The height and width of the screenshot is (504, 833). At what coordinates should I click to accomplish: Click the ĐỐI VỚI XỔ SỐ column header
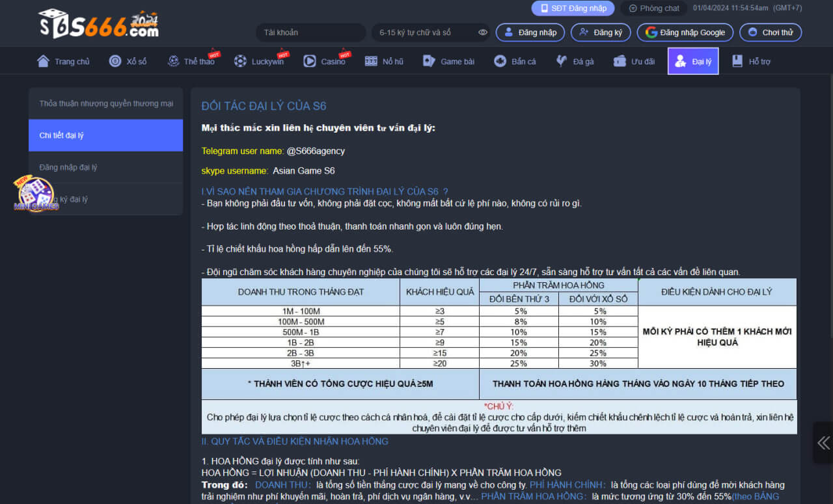click(598, 298)
